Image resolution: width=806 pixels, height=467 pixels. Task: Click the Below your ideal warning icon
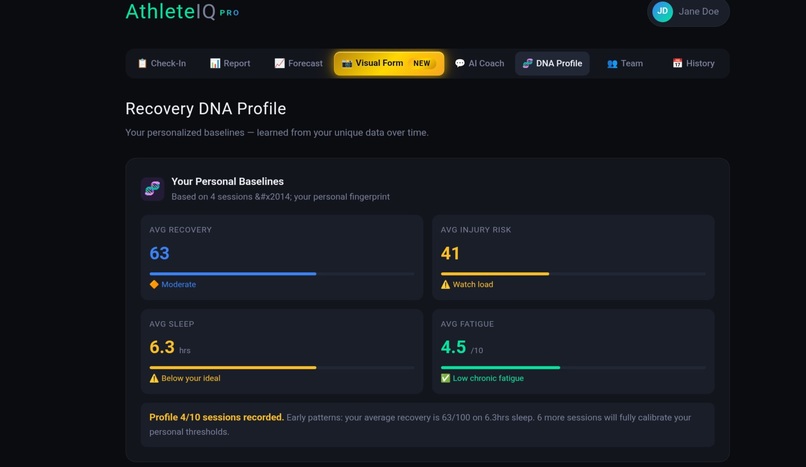click(154, 378)
